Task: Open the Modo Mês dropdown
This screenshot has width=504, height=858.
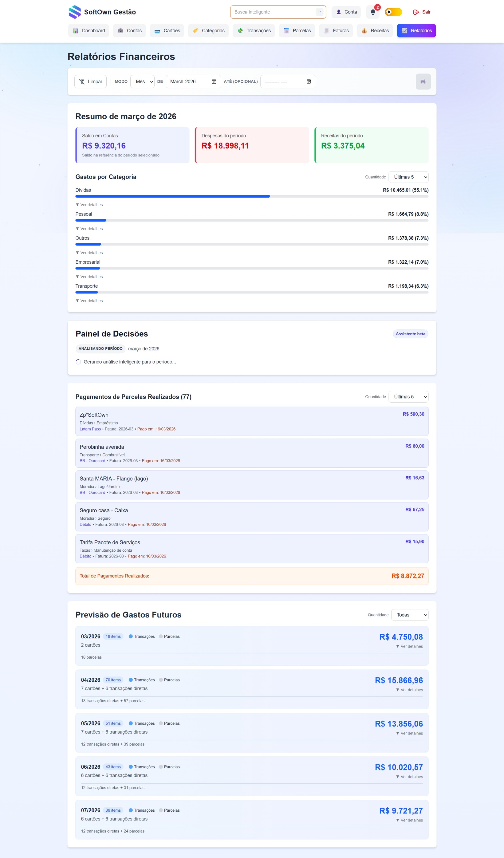Action: 142,82
